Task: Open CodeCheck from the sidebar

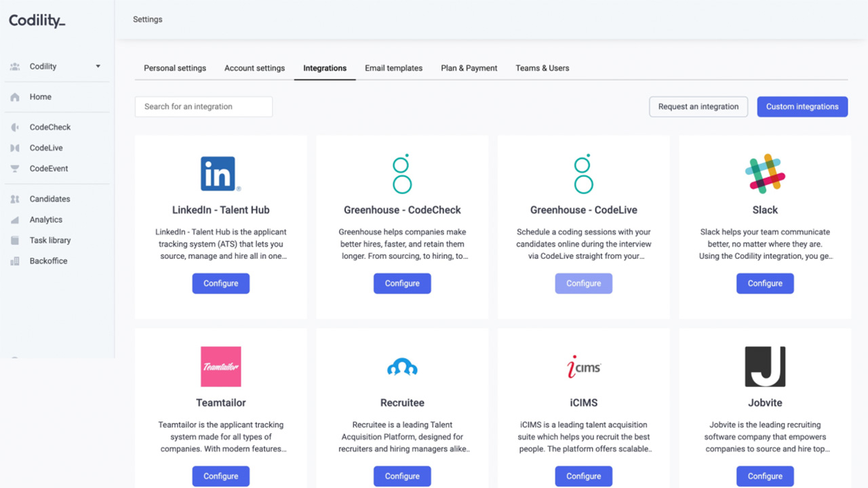Action: click(x=50, y=127)
